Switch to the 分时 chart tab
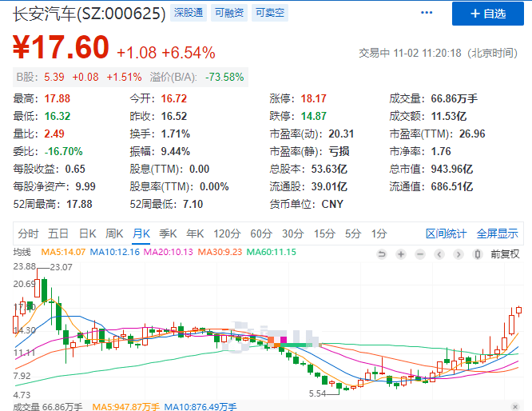This screenshot has height=411, width=532. point(28,233)
